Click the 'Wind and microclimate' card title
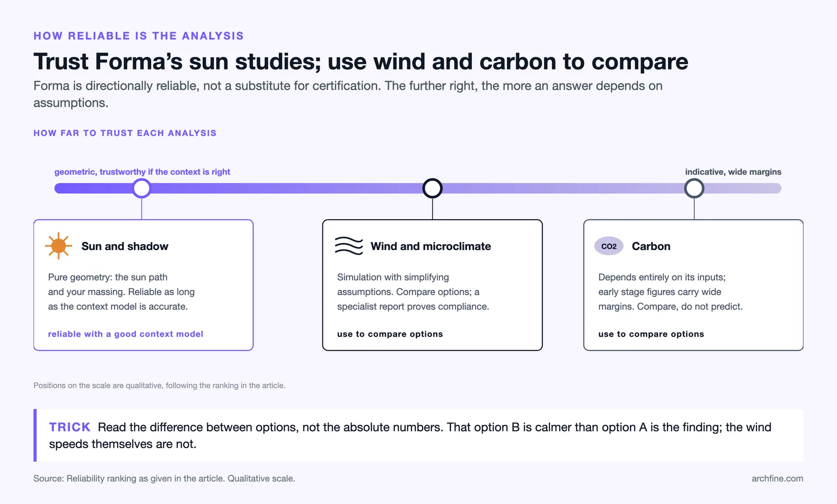The width and height of the screenshot is (837, 504). pos(431,246)
